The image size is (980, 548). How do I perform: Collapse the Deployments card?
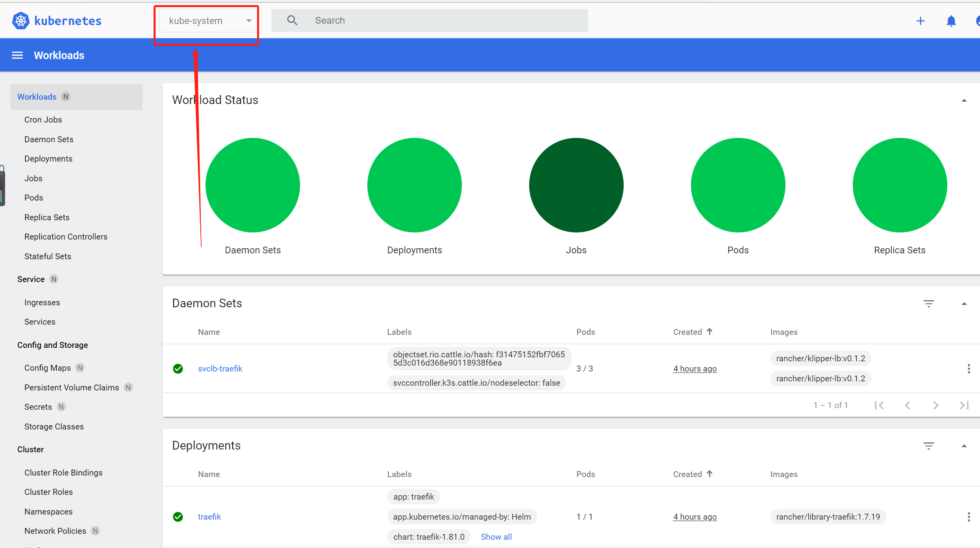[964, 446]
